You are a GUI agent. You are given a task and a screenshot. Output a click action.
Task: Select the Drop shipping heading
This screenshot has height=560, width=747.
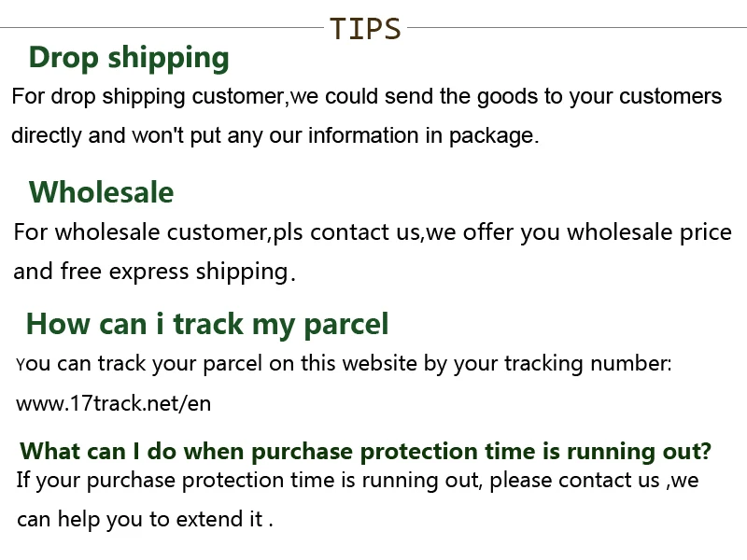pos(129,58)
